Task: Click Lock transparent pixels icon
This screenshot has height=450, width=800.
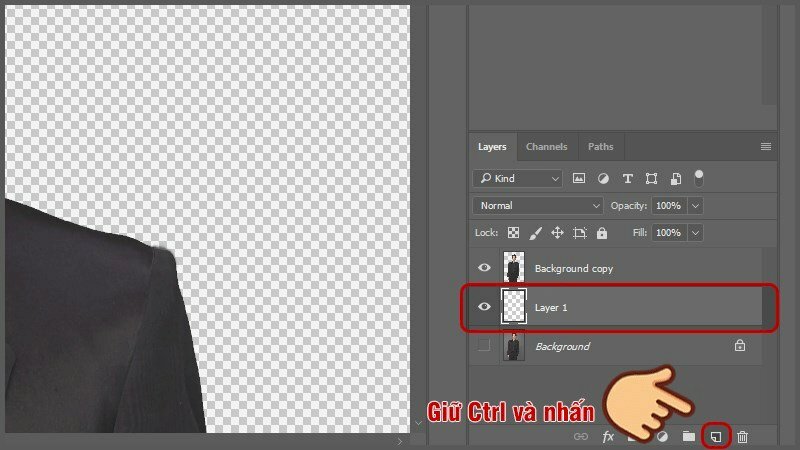Action: 513,233
